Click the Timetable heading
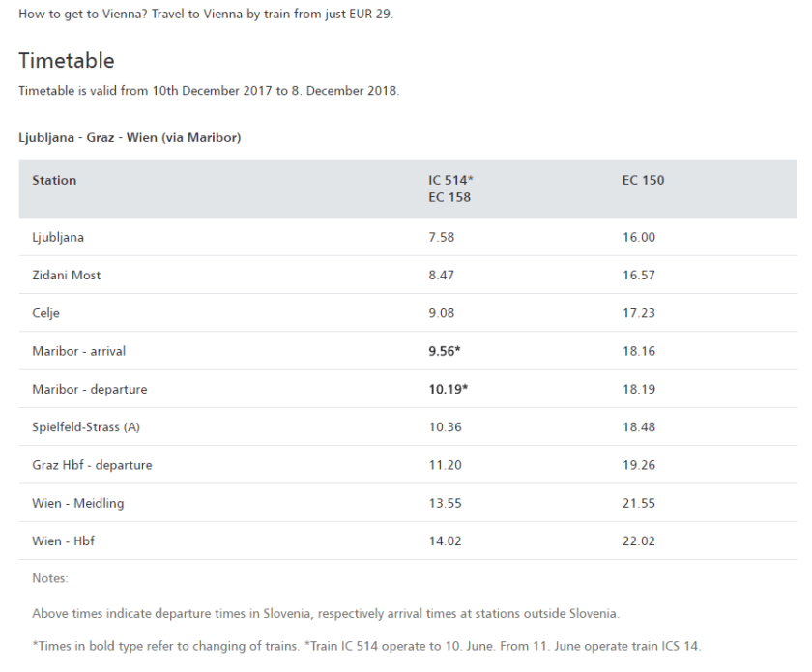Viewport: 812px width, 672px height. tap(67, 61)
